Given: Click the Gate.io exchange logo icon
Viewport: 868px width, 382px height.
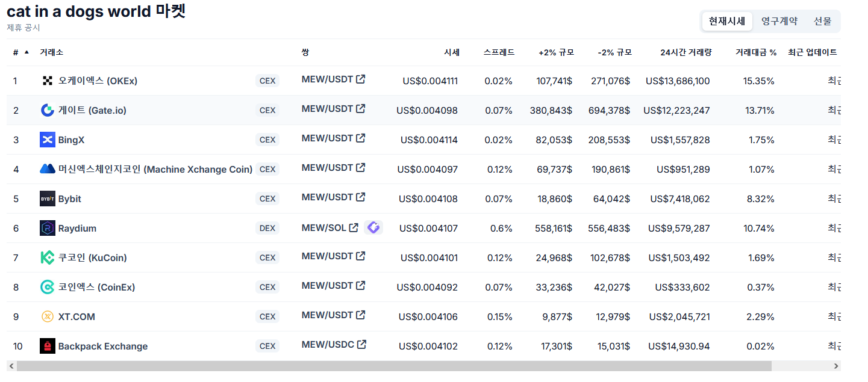Looking at the screenshot, I should point(48,110).
